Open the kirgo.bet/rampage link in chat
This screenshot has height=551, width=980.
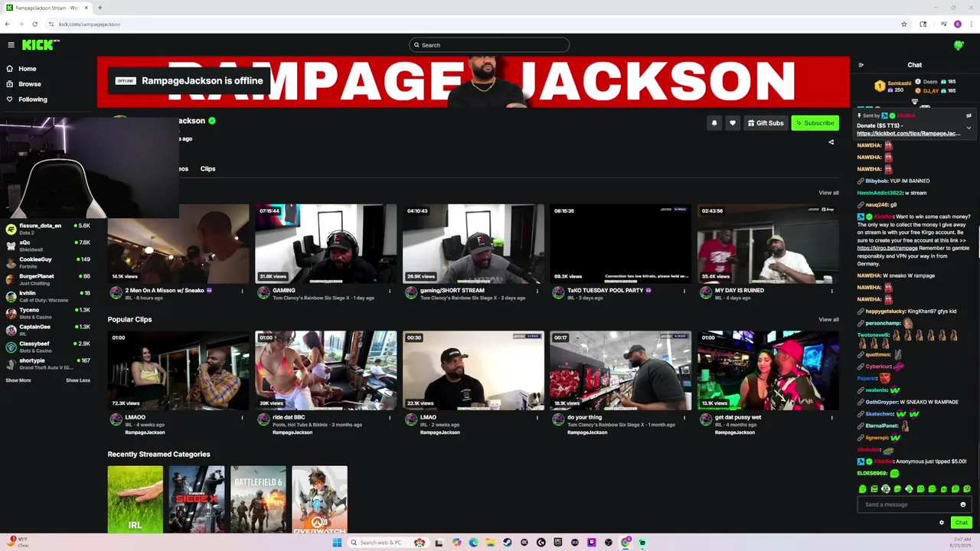pos(887,248)
